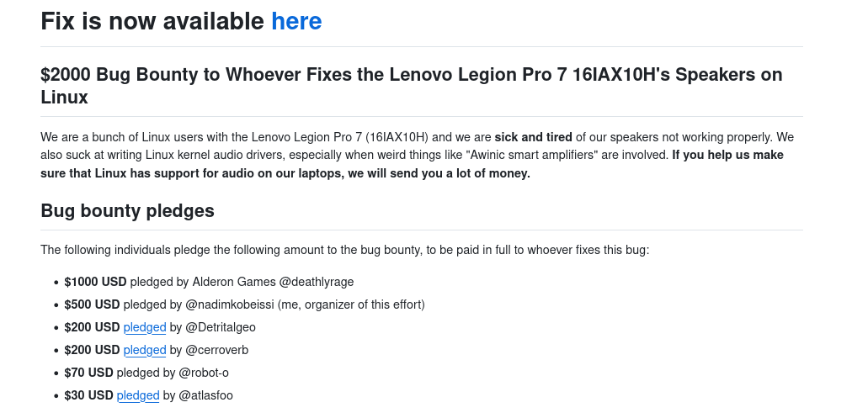
Task: Click the "Bug bounty pledges" heading
Action: coord(127,210)
